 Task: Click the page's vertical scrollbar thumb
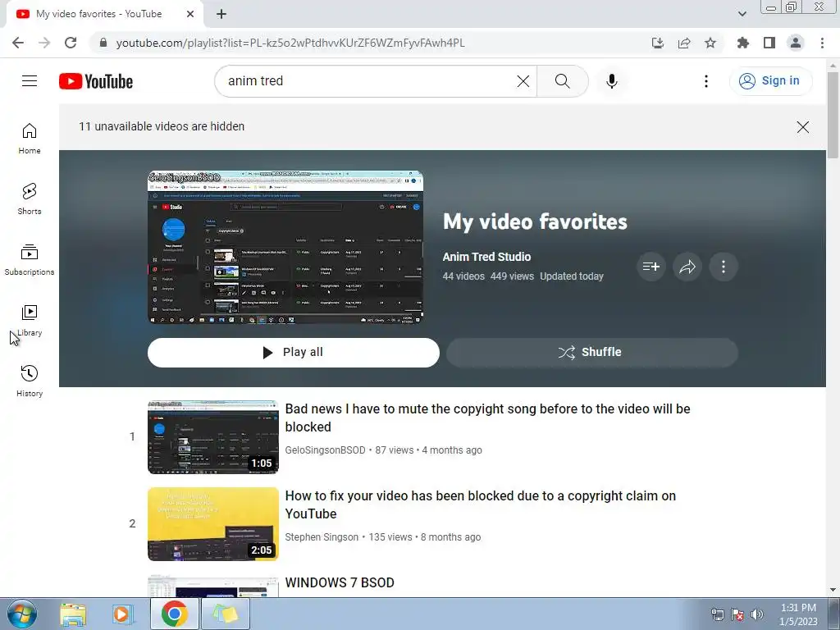[x=833, y=115]
